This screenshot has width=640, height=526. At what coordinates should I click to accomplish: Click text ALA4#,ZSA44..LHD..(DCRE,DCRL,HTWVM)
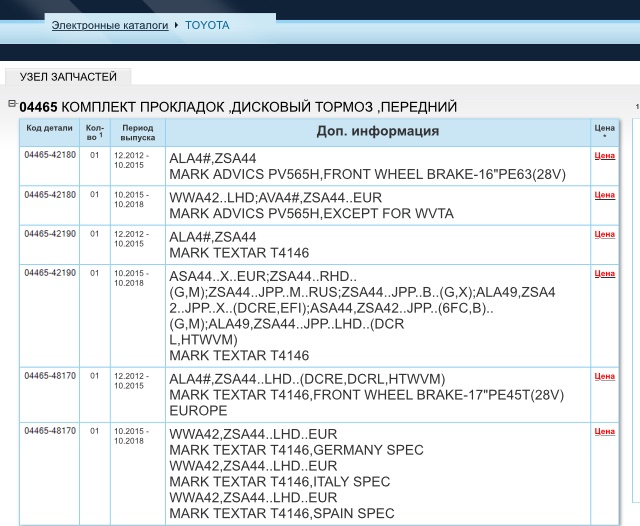coord(307,380)
